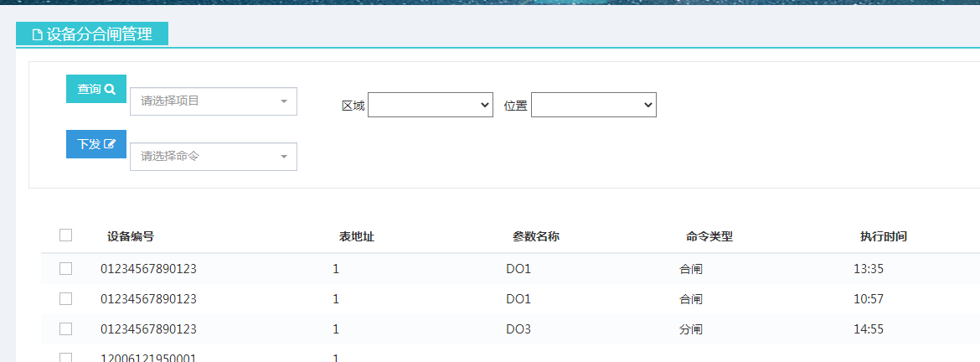Expand the 位置 location select box
This screenshot has height=362, width=980.
(x=593, y=105)
